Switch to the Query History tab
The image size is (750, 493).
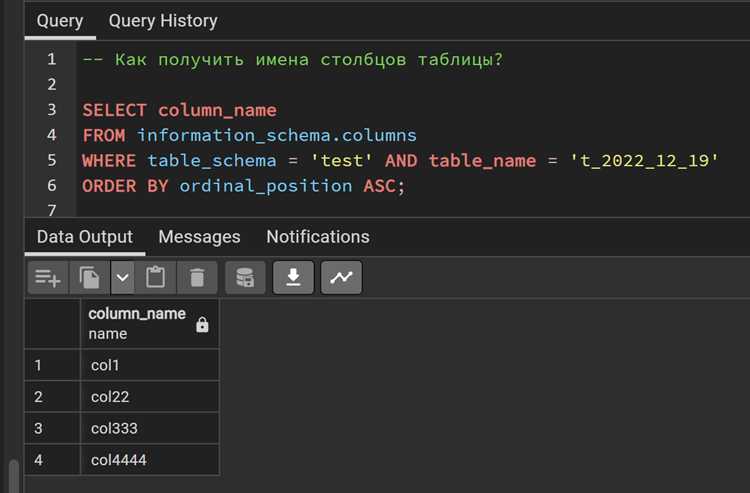coord(163,21)
